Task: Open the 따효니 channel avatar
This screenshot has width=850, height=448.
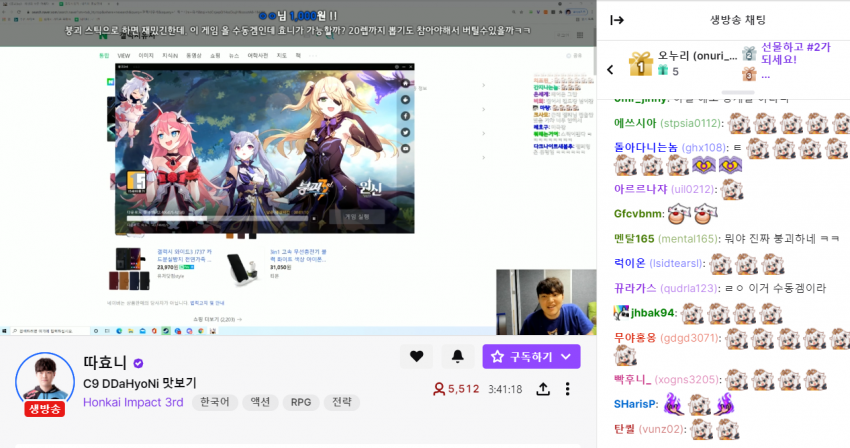Action: pos(44,381)
